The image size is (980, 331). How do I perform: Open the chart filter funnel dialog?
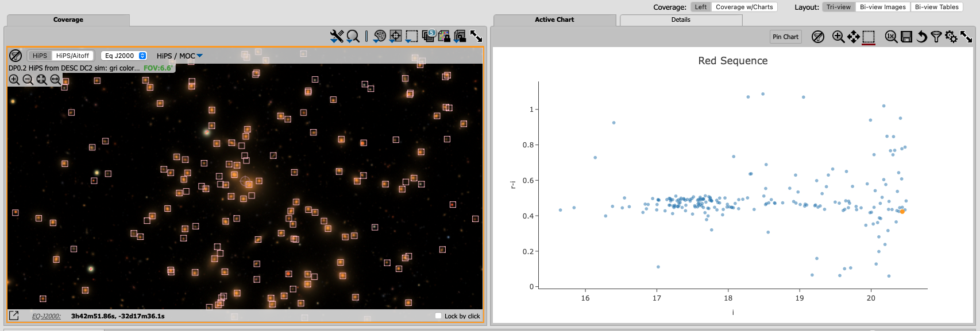(936, 37)
